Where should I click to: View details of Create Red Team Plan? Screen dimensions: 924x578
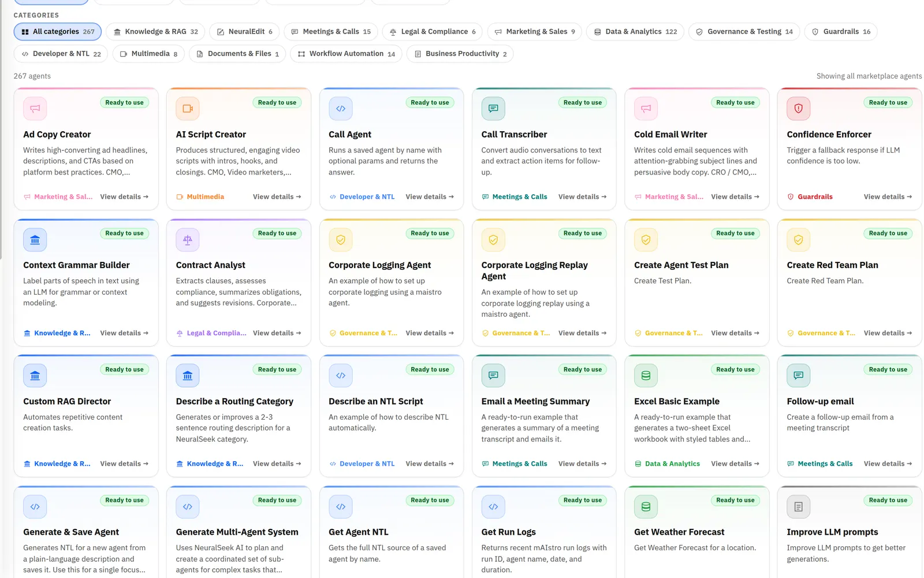pos(888,334)
